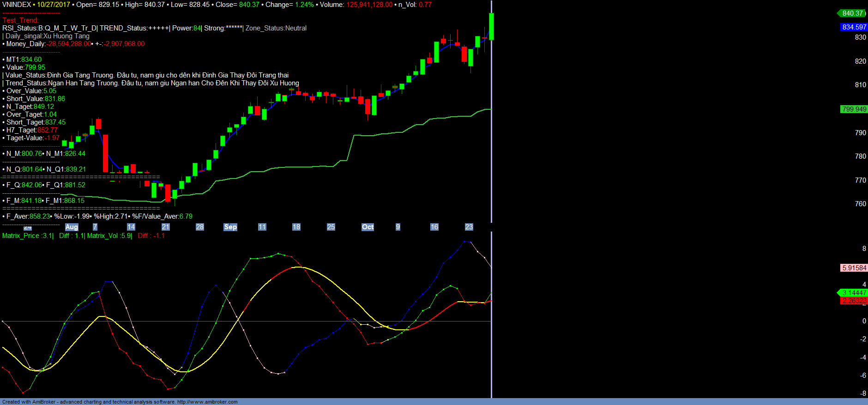This screenshot has width=868, height=405.
Task: Select the tall green candlestick at far right
Action: [x=491, y=26]
